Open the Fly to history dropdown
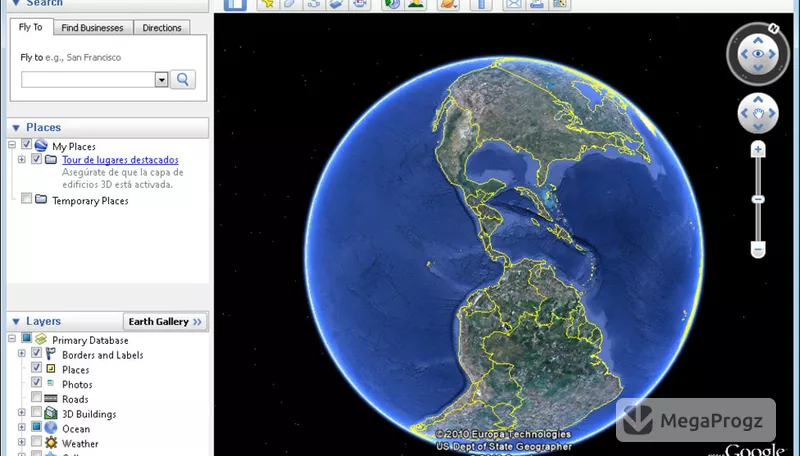The image size is (800, 456). 161,80
